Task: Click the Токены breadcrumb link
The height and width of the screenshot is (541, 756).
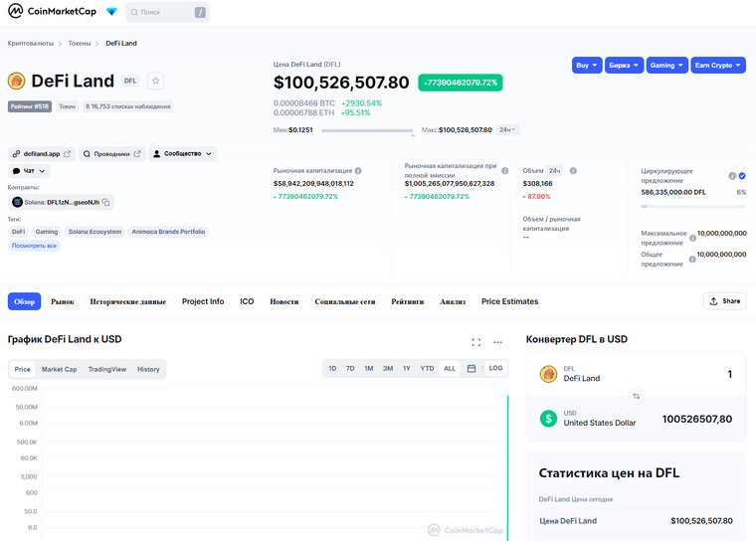Action: click(x=80, y=44)
